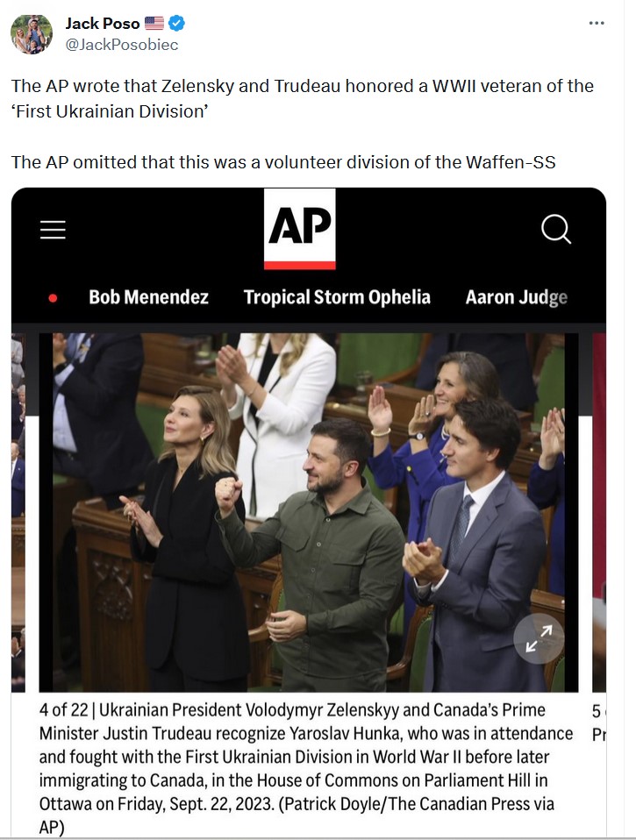Expand the photo with fullscreen arrows icon
The height and width of the screenshot is (840, 636).
click(539, 638)
